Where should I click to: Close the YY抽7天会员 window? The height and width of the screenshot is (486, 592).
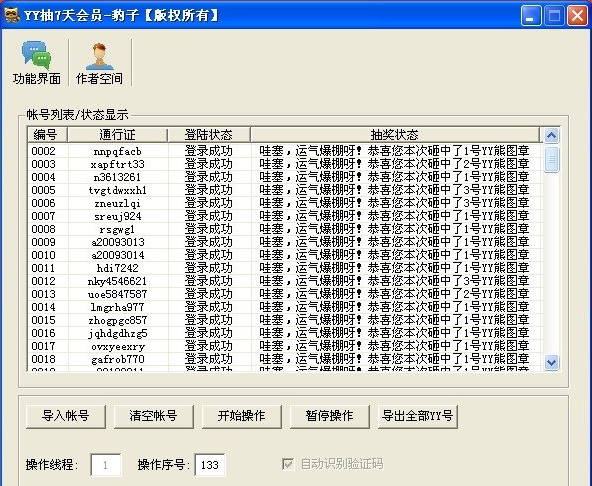point(578,16)
